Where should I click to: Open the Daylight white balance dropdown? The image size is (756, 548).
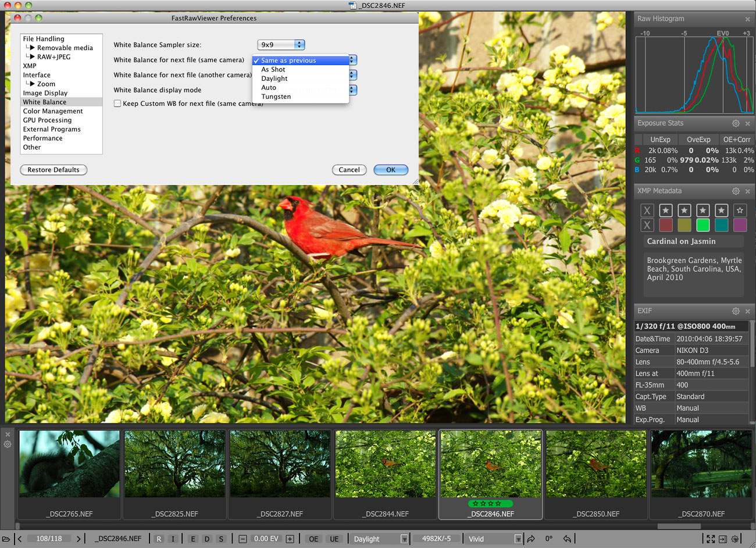tap(380, 539)
